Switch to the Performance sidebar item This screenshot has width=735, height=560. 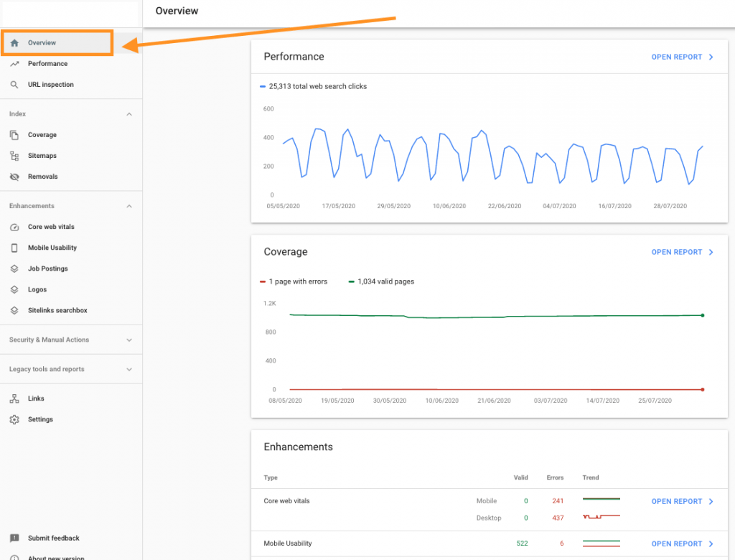click(48, 63)
